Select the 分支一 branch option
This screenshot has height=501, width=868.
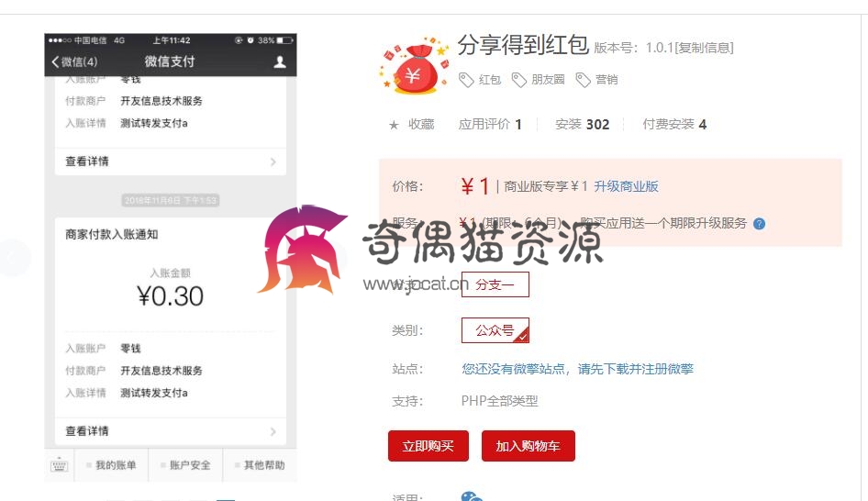click(495, 284)
